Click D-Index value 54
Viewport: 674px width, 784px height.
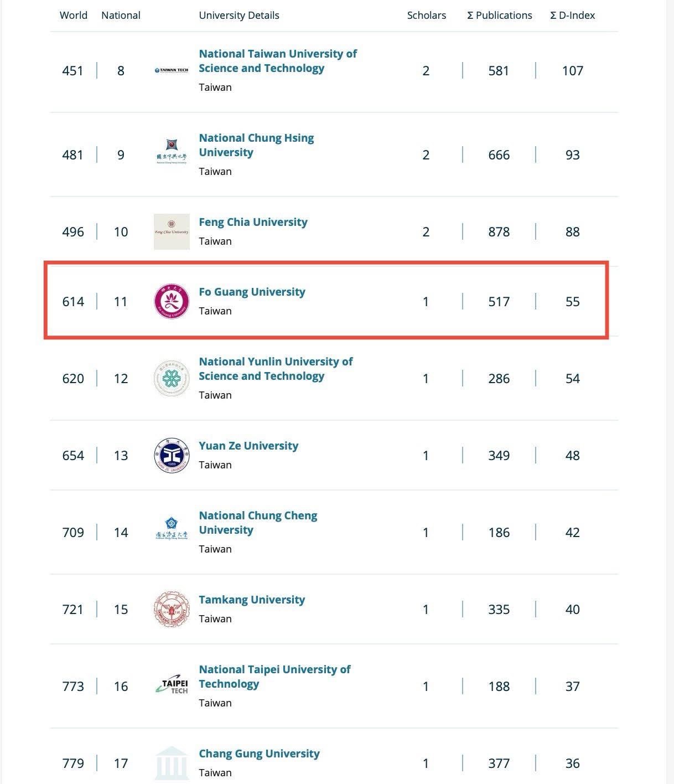(x=573, y=379)
